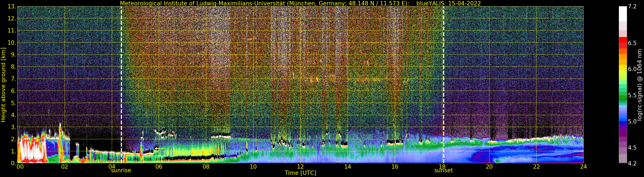The height and width of the screenshot is (177, 644).
Task: Click the '5.5' colorbar value
Action: click(x=632, y=95)
